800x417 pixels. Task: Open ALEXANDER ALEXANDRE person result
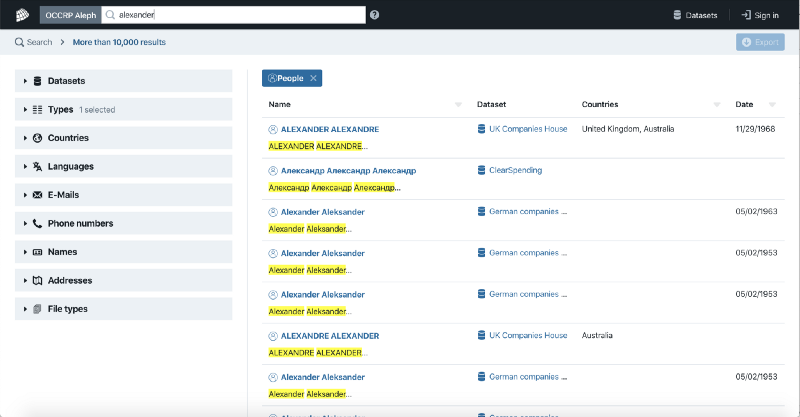coord(330,129)
